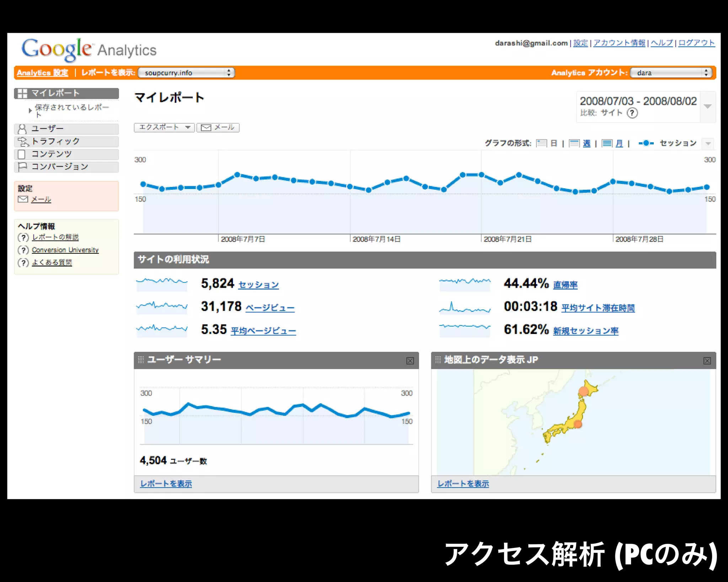Click the トラフィック arrows icon in sidebar
The height and width of the screenshot is (582, 728).
click(x=23, y=142)
